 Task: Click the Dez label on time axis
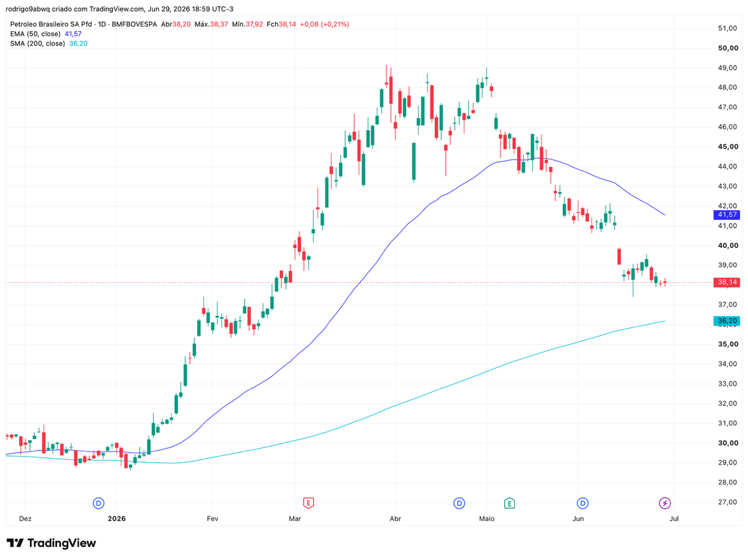(25, 519)
